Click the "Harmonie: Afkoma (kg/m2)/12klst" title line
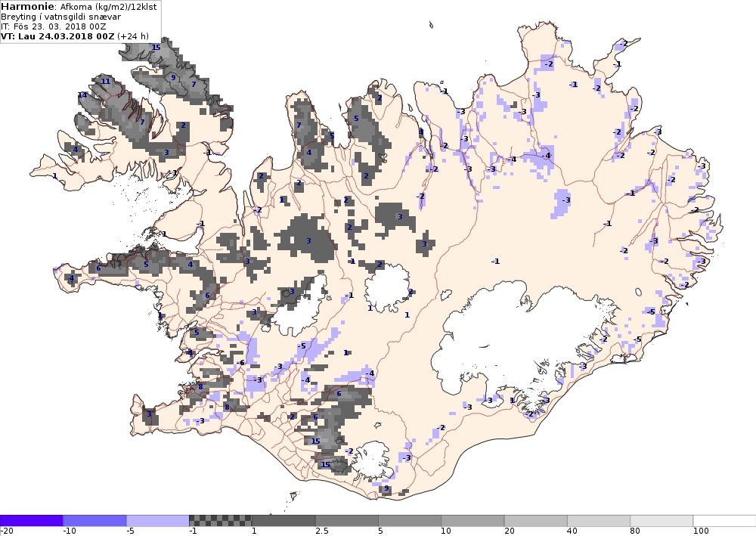Image resolution: width=756 pixels, height=536 pixels. click(x=79, y=7)
